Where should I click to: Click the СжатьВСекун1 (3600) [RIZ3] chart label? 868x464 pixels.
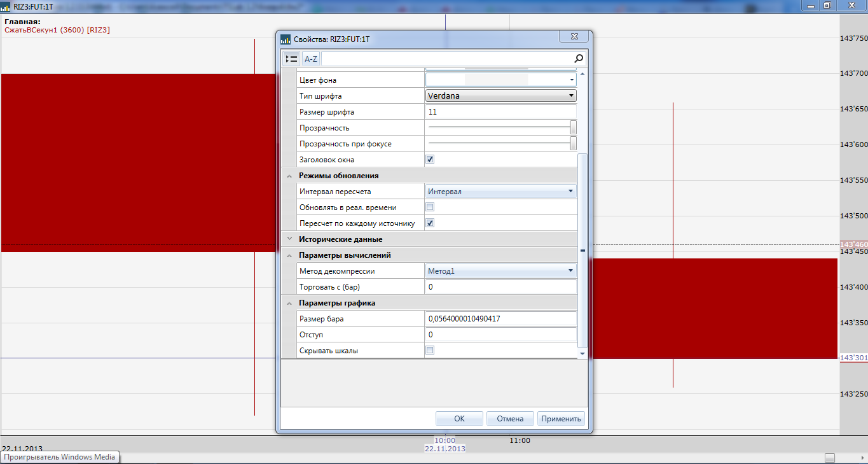pos(57,30)
